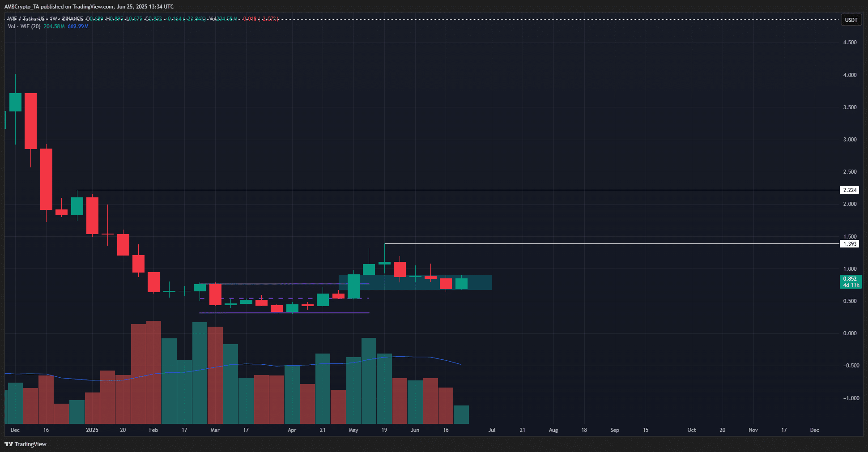The width and height of the screenshot is (868, 452).
Task: Click the current price label 0.852
Action: tap(850, 278)
